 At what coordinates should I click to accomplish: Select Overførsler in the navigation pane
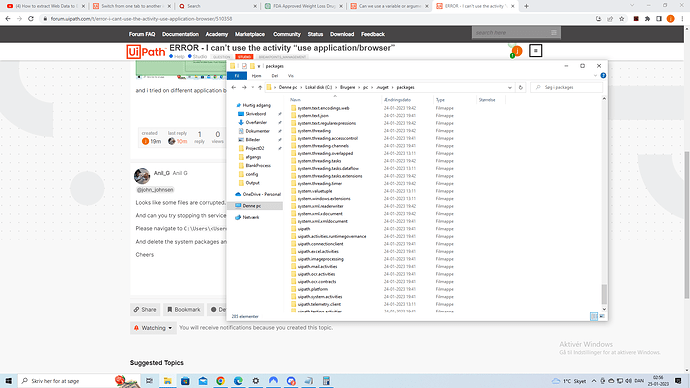(x=256, y=123)
